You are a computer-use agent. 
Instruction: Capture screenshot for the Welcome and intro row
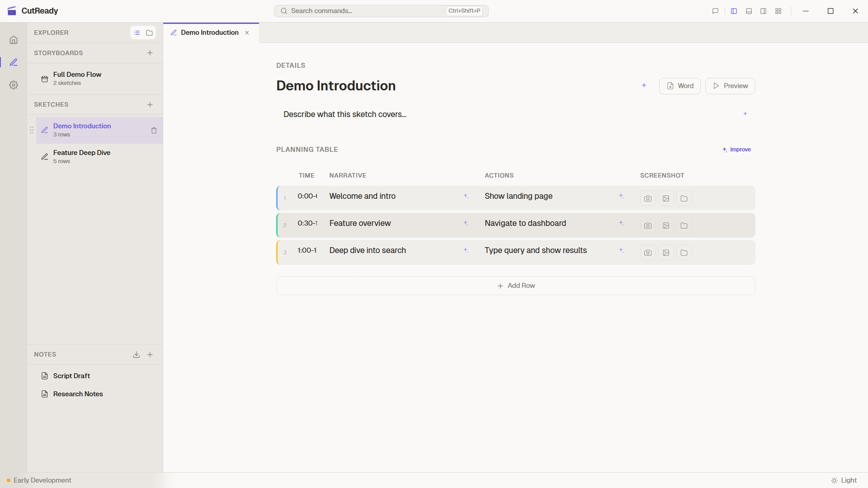(647, 198)
